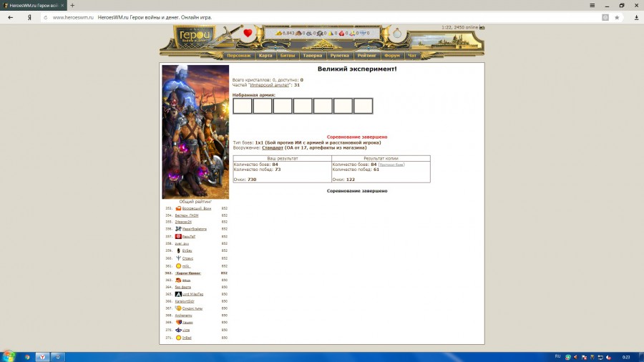Click the last empty army slot
644x362 pixels.
[x=363, y=106]
